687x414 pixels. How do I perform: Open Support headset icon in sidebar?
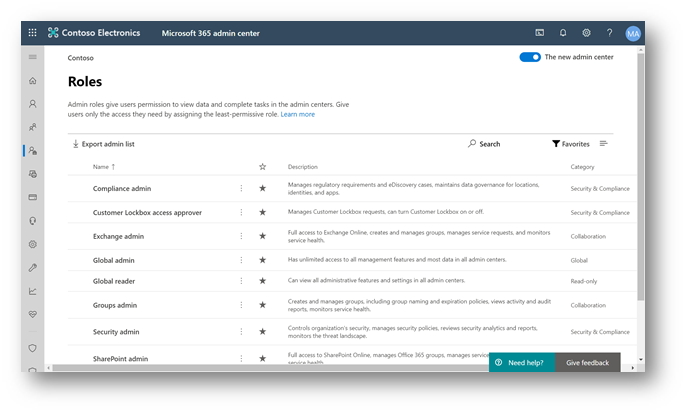click(x=32, y=221)
